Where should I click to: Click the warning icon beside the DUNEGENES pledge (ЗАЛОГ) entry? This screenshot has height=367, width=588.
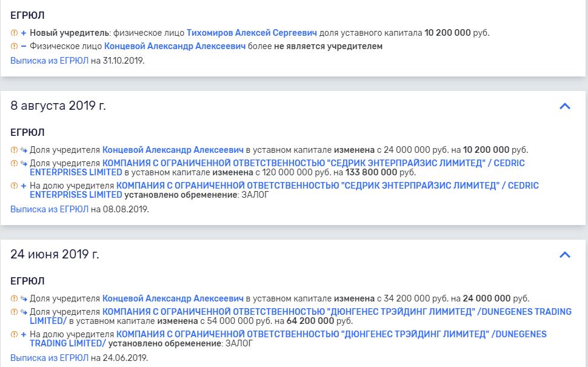tap(14, 334)
